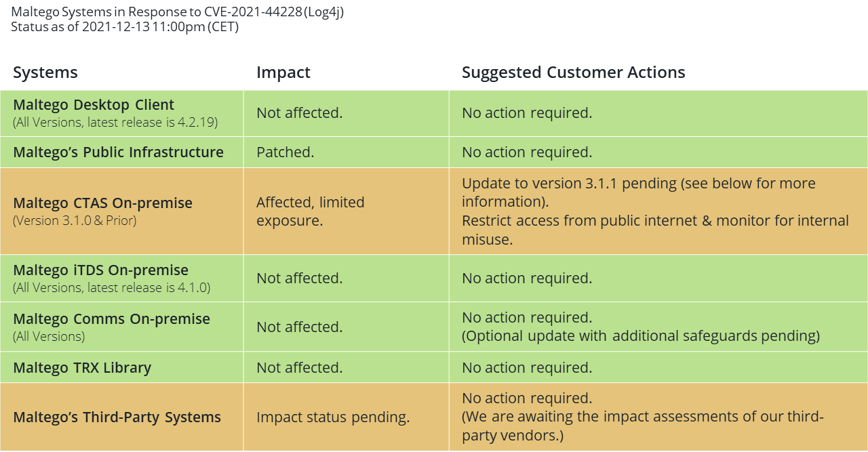Click the Patched impact cell
The image size is (868, 452).
(x=285, y=152)
